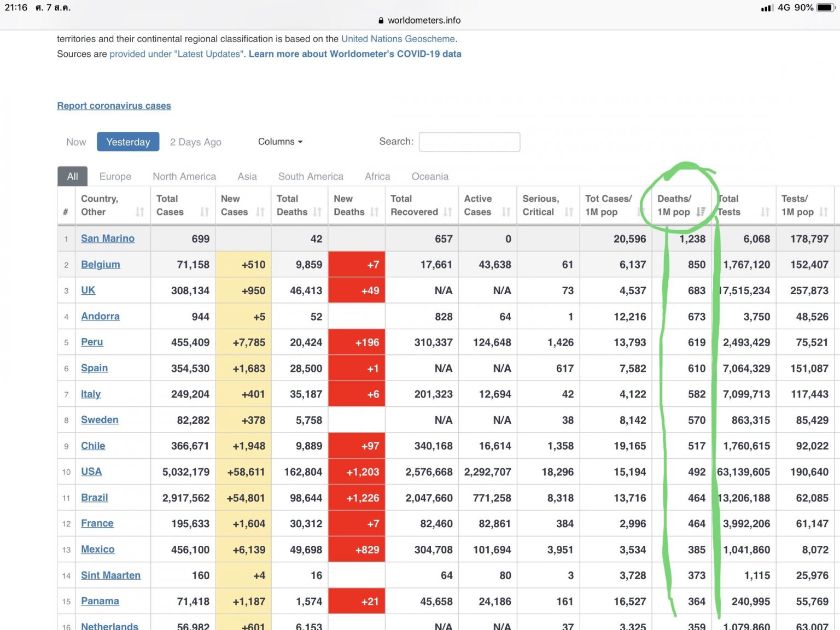The image size is (840, 630).
Task: Open Spain country page
Action: tap(94, 368)
